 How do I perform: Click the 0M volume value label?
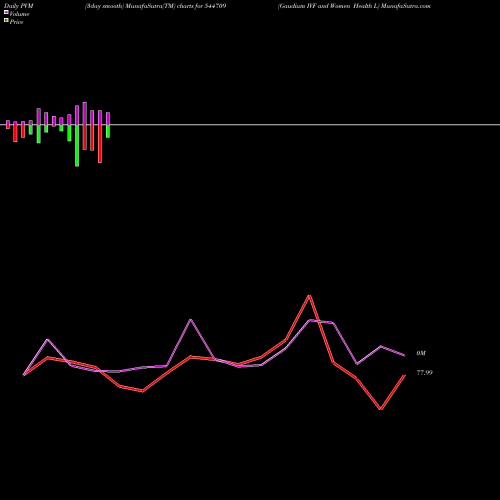pos(421,353)
